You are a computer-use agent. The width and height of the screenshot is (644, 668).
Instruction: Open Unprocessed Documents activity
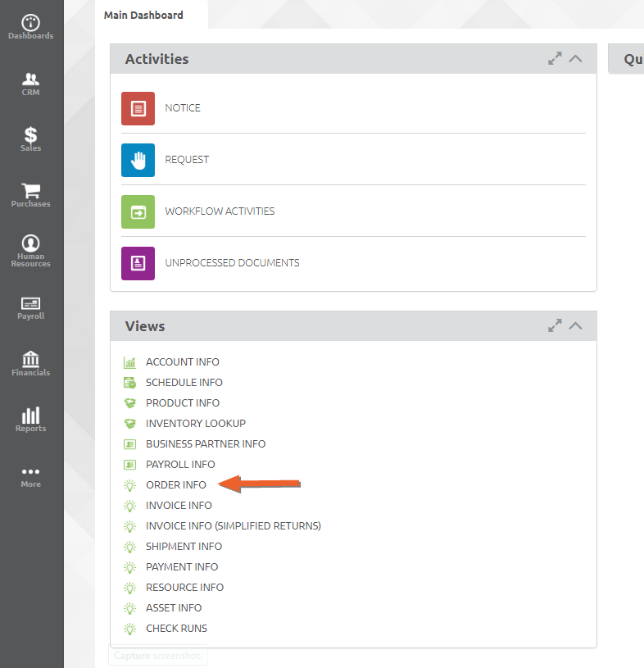[232, 263]
